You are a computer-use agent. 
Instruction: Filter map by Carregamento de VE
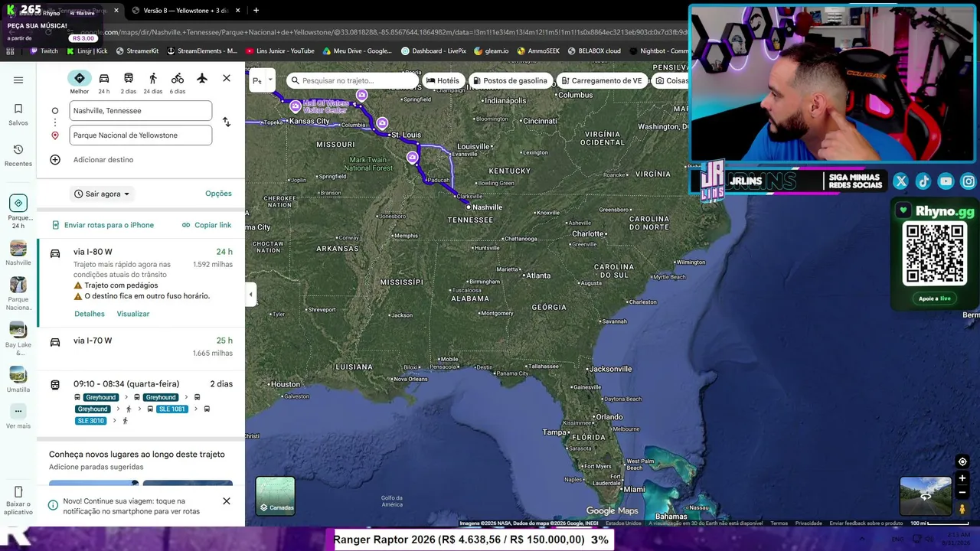click(x=601, y=80)
